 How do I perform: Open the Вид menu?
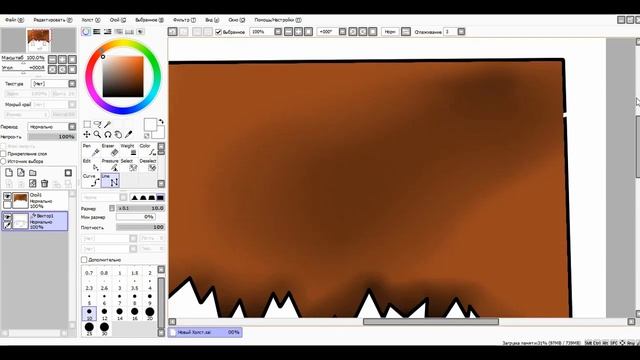pos(212,20)
